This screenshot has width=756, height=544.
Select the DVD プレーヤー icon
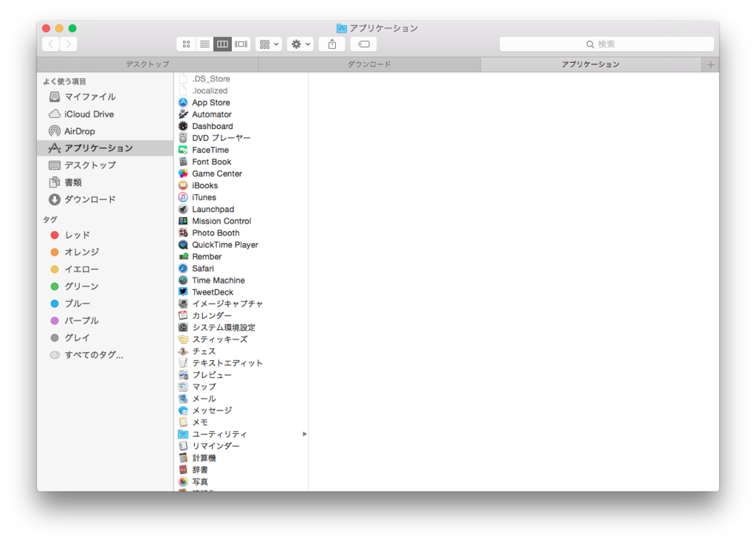(183, 138)
